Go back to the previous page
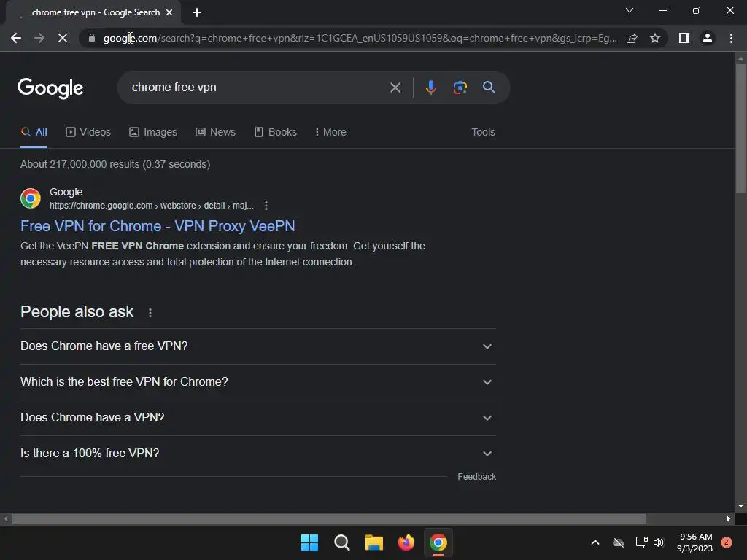The width and height of the screenshot is (747, 560). (16, 38)
